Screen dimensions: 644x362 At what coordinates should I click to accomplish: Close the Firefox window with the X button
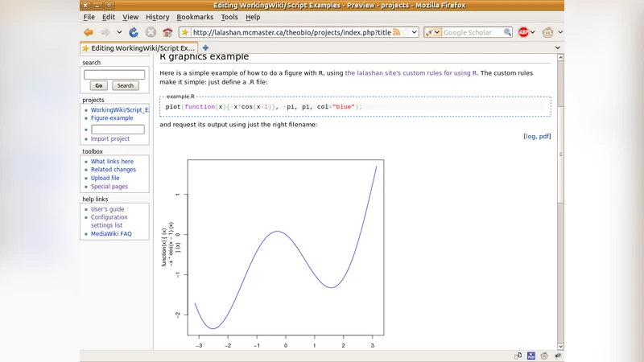tap(85, 6)
